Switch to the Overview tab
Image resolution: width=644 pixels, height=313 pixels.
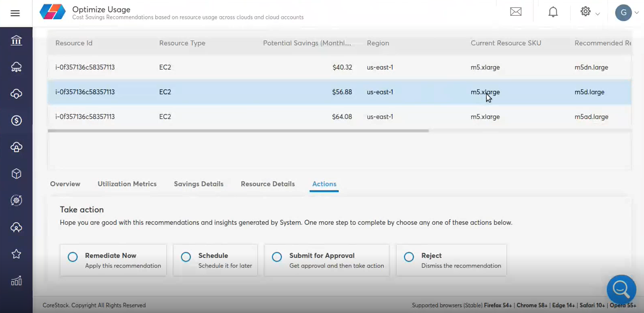pyautogui.click(x=65, y=184)
